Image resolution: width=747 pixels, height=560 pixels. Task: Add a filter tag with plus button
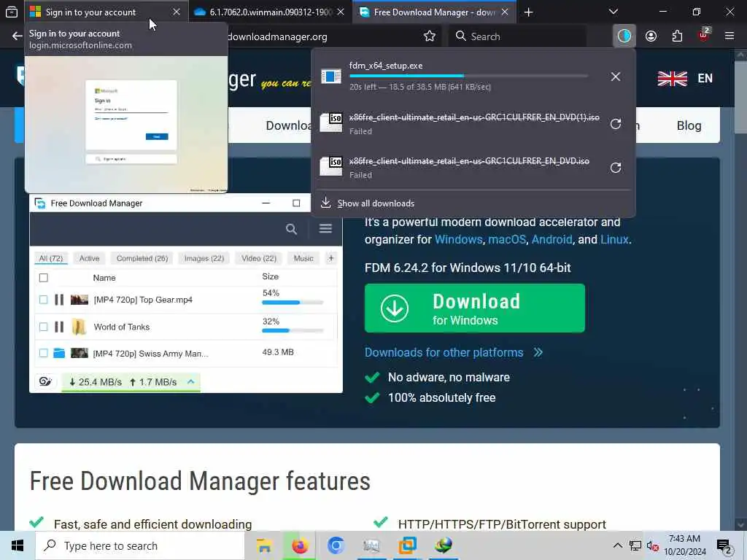pos(330,258)
